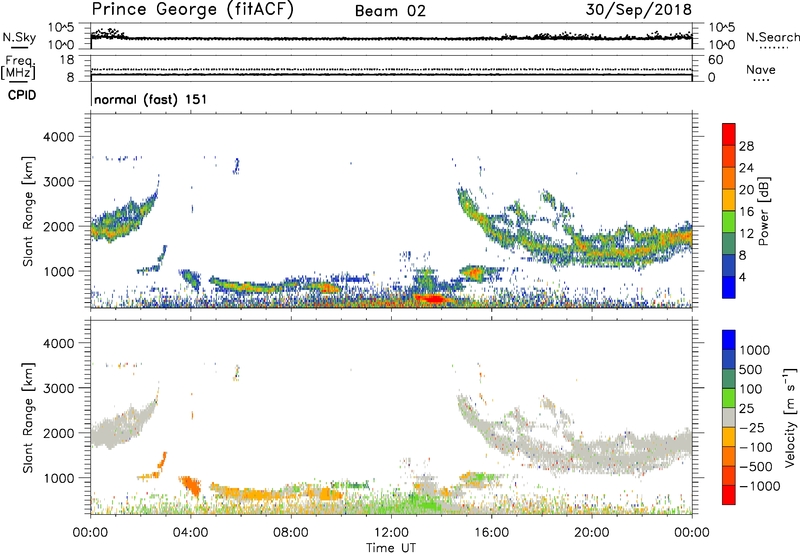Click the '-100' label on the Velocity scale
The image size is (800, 554).
point(756,447)
